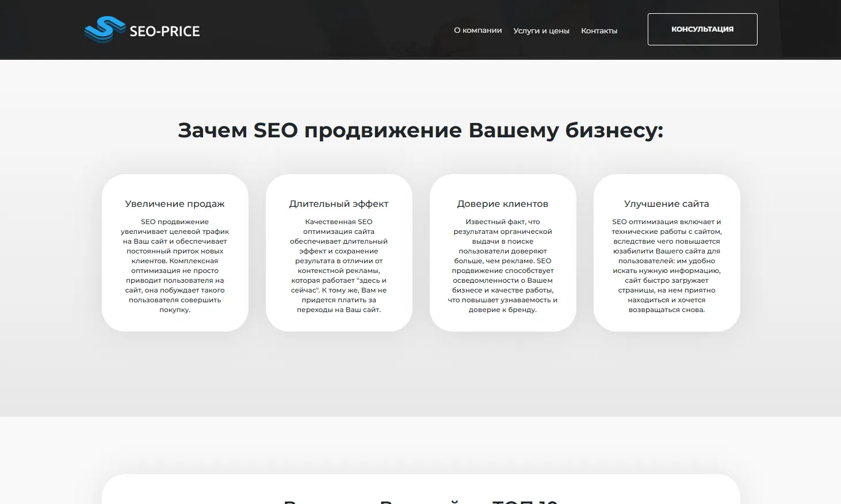Open the 'Контакты' navigation link

(599, 31)
